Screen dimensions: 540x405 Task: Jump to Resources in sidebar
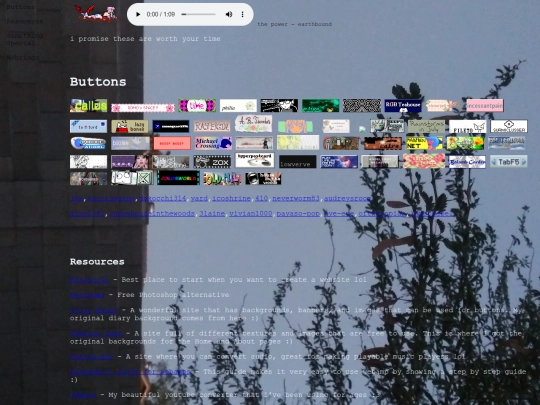point(24,21)
